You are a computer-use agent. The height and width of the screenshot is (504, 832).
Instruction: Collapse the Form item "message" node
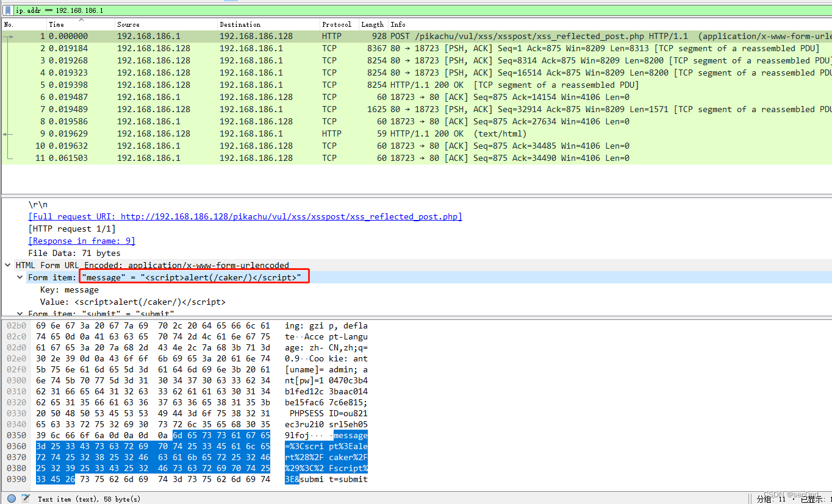[21, 277]
